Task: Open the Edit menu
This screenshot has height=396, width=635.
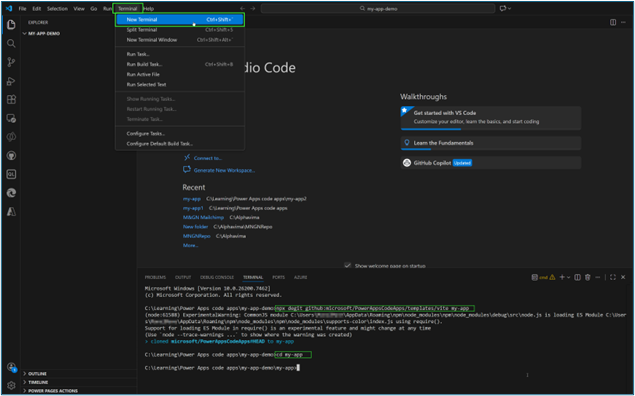Action: point(36,9)
